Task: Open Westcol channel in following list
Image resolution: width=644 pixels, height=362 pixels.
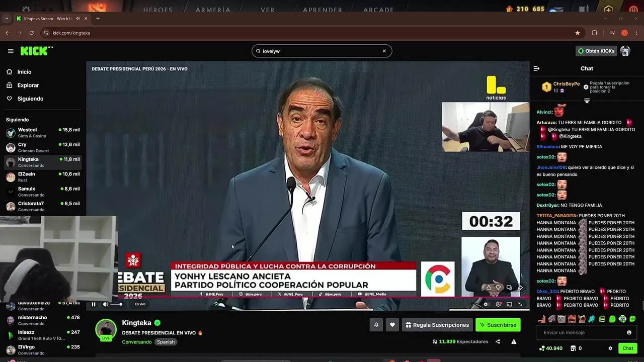Action: tap(43, 133)
